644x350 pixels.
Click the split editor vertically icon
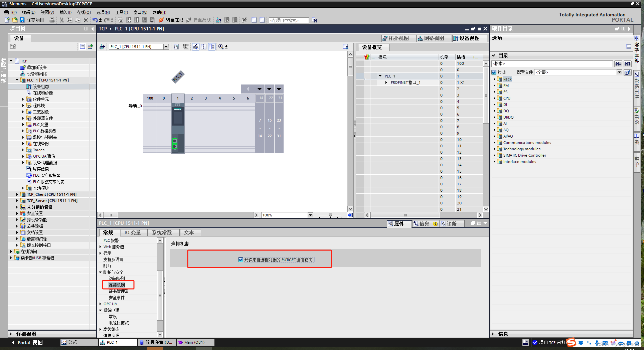coord(262,20)
